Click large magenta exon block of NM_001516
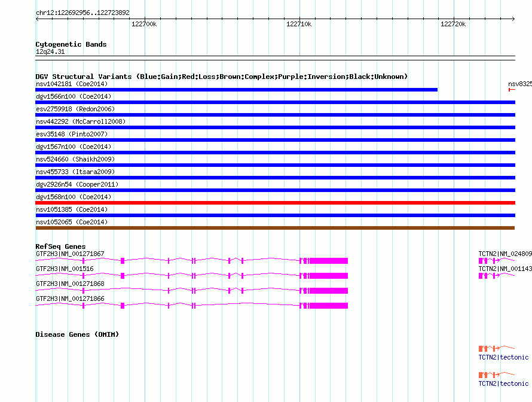Image resolution: width=532 pixels, height=402 pixels. pos(329,276)
